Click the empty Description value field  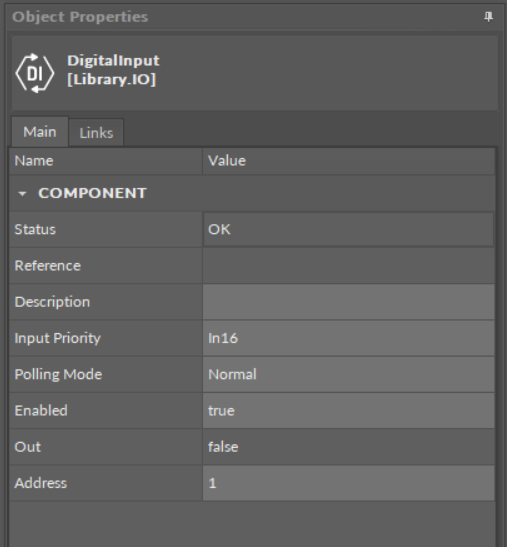pos(348,302)
